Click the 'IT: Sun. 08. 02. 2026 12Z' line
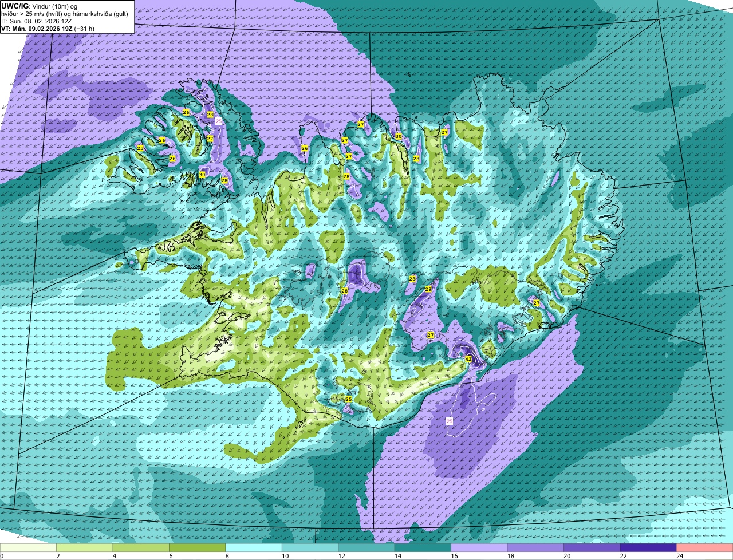The height and width of the screenshot is (560, 733). tap(36, 21)
